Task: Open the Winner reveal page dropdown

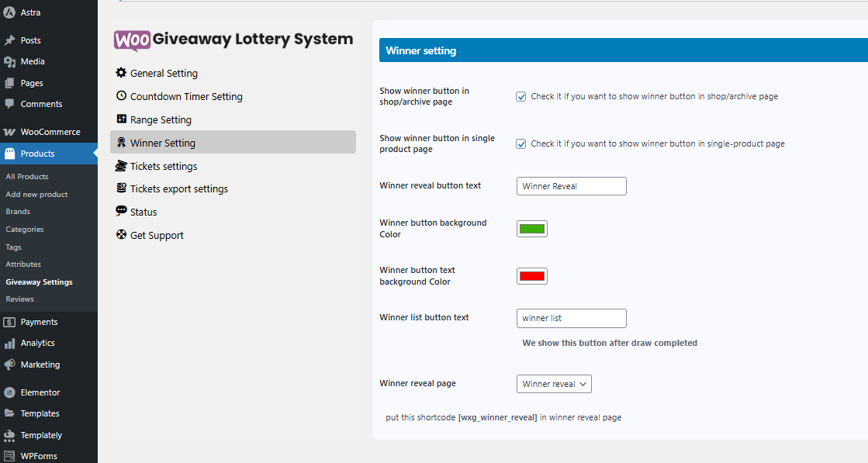Action: point(554,384)
